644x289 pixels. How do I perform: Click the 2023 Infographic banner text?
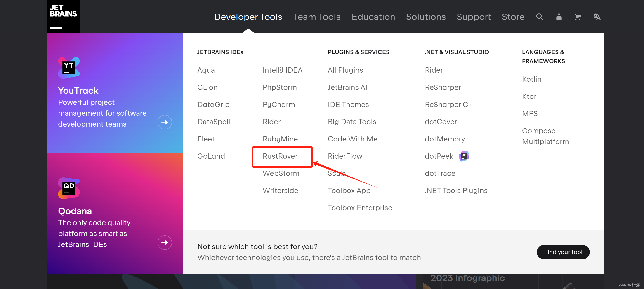pyautogui.click(x=467, y=278)
